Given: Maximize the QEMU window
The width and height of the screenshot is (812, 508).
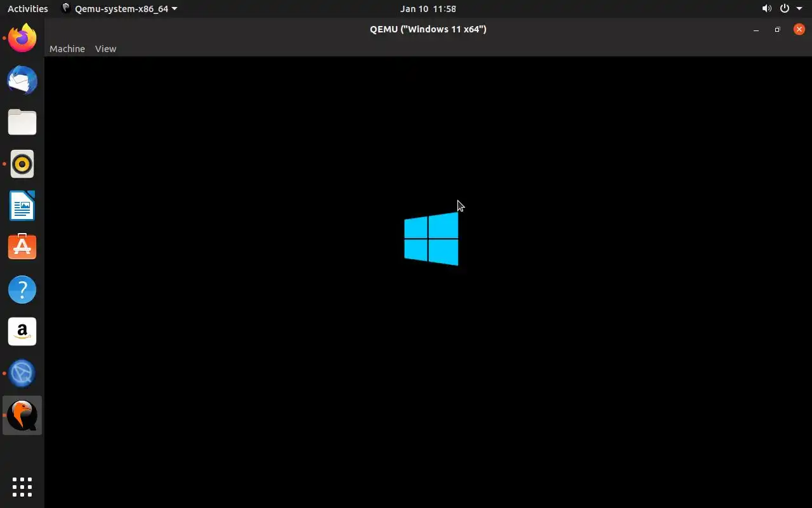Looking at the screenshot, I should pyautogui.click(x=777, y=29).
